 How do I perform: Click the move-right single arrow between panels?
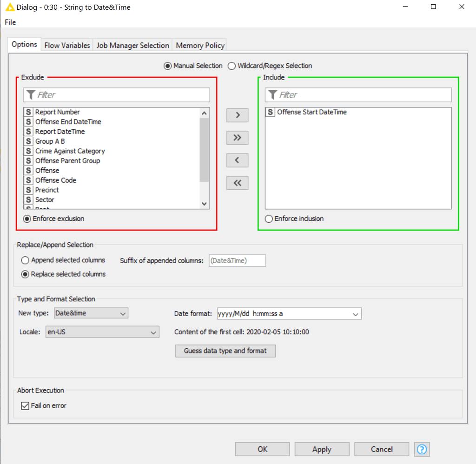[x=237, y=115]
